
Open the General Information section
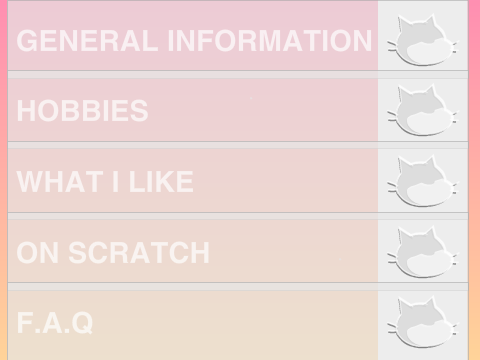pyautogui.click(x=238, y=36)
